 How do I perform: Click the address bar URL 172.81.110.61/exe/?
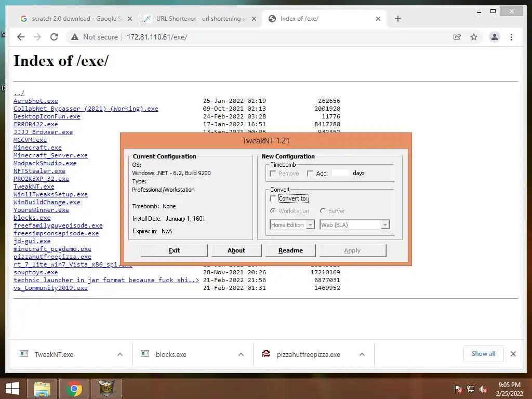coord(157,37)
